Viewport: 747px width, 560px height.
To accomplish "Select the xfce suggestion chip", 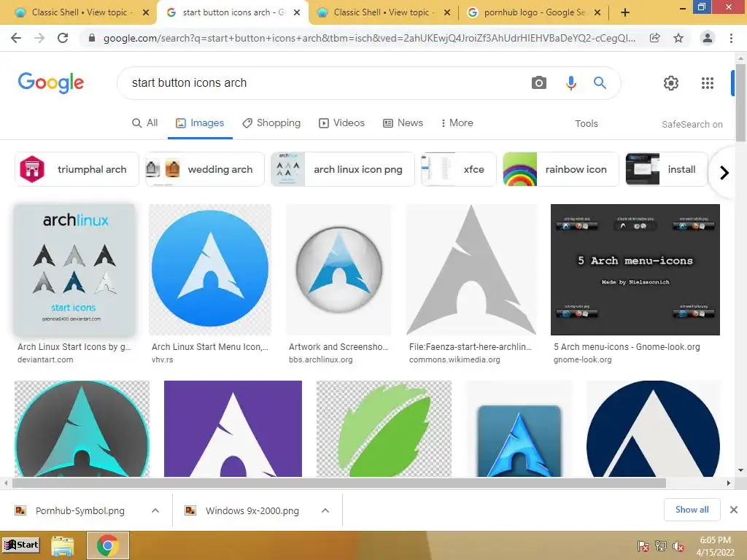I will pyautogui.click(x=458, y=169).
